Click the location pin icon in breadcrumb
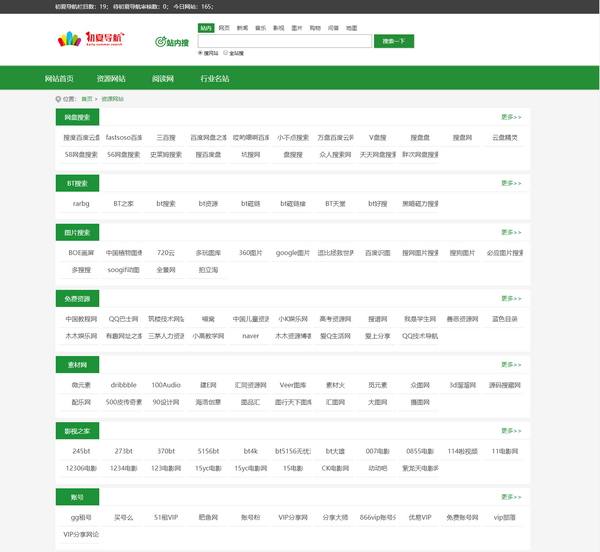The width and height of the screenshot is (600, 552). tap(57, 99)
